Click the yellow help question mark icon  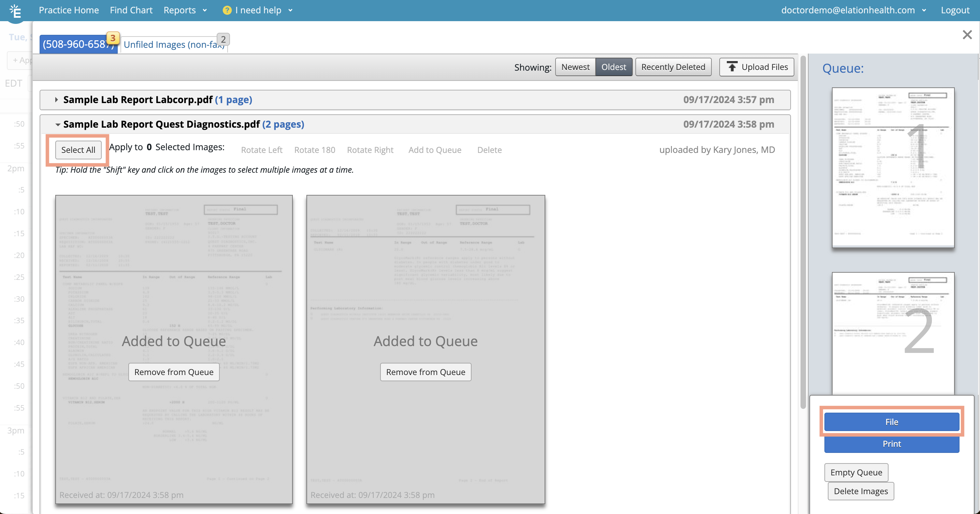click(227, 10)
